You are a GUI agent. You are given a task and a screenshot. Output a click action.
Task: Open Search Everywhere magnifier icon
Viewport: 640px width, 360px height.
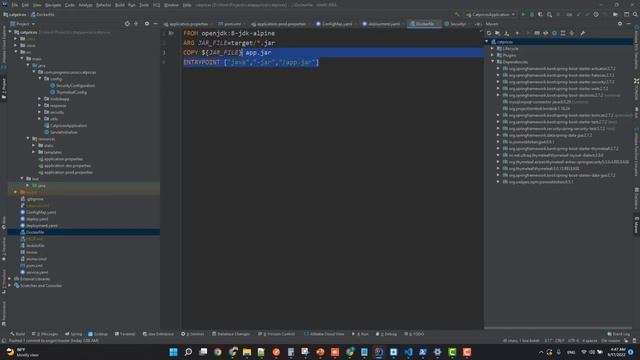[636, 14]
